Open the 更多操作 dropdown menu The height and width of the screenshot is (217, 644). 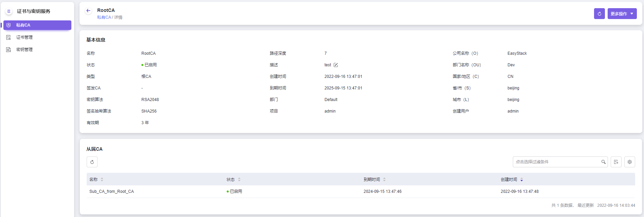click(x=622, y=14)
